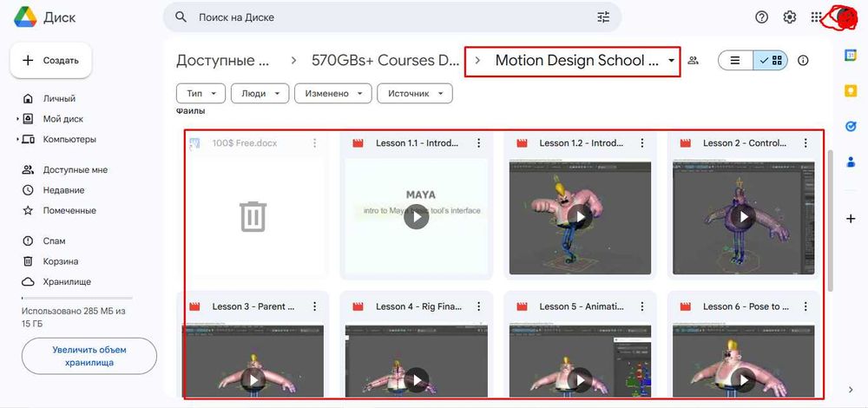Open Google Tasks side panel icon
Image resolution: width=868 pixels, height=408 pixels.
pos(851,126)
